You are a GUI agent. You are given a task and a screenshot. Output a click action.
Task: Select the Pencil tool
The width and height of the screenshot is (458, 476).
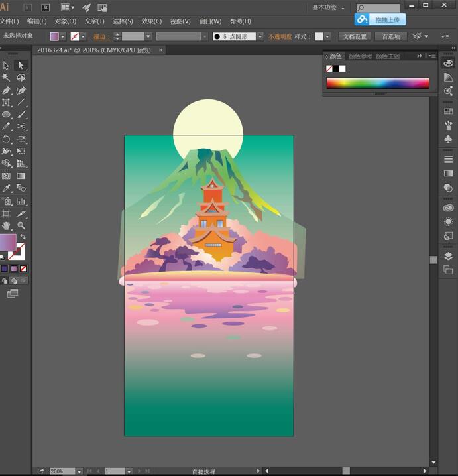[6, 127]
